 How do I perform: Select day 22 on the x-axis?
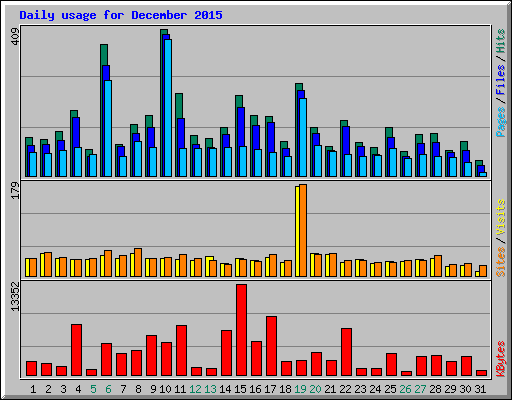(345, 389)
